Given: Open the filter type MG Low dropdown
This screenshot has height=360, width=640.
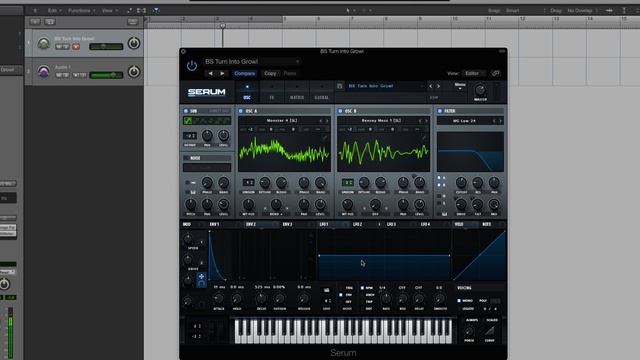Looking at the screenshot, I should coord(464,121).
